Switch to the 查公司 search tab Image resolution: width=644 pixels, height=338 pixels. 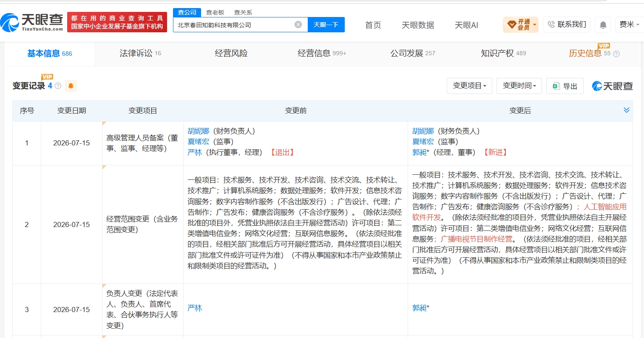click(x=187, y=12)
